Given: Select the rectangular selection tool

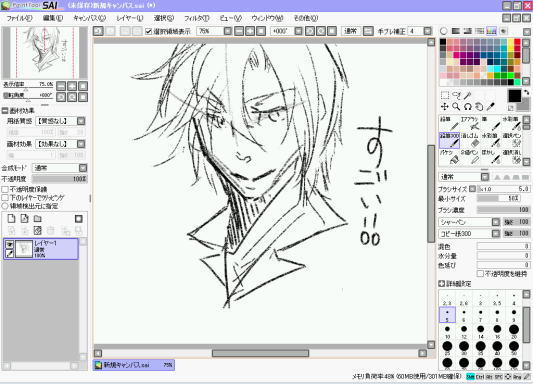Looking at the screenshot, I should [445, 95].
